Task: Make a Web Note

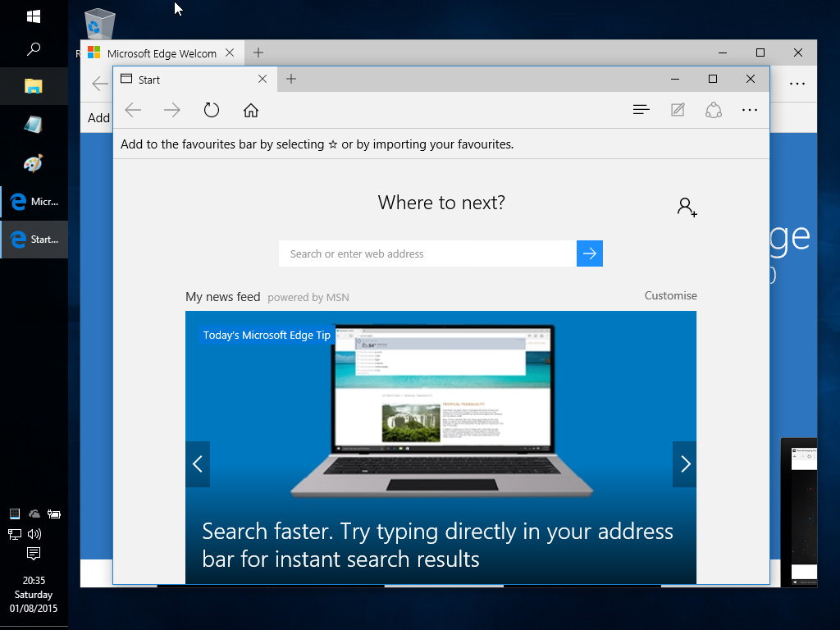Action: pyautogui.click(x=678, y=110)
